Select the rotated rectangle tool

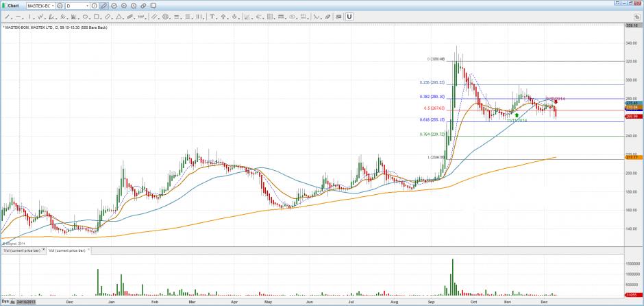(108, 17)
